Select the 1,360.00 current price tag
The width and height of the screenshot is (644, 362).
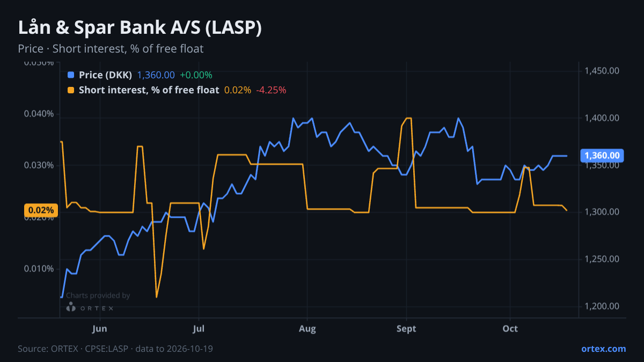point(602,156)
